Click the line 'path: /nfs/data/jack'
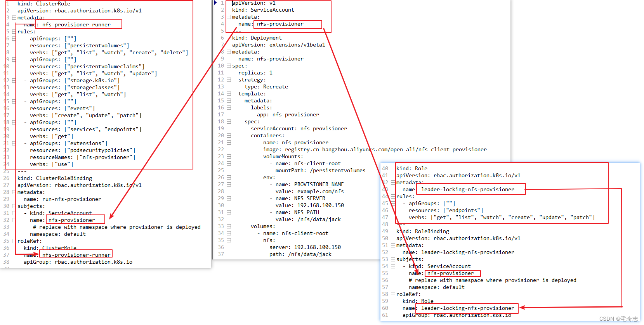This screenshot has height=325, width=644. pyautogui.click(x=300, y=254)
